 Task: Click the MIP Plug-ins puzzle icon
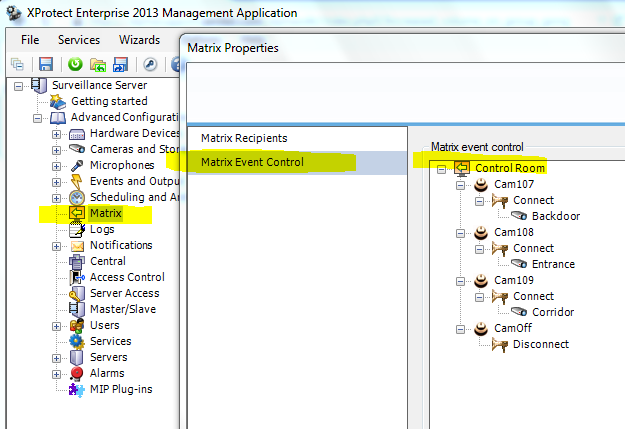point(76,389)
